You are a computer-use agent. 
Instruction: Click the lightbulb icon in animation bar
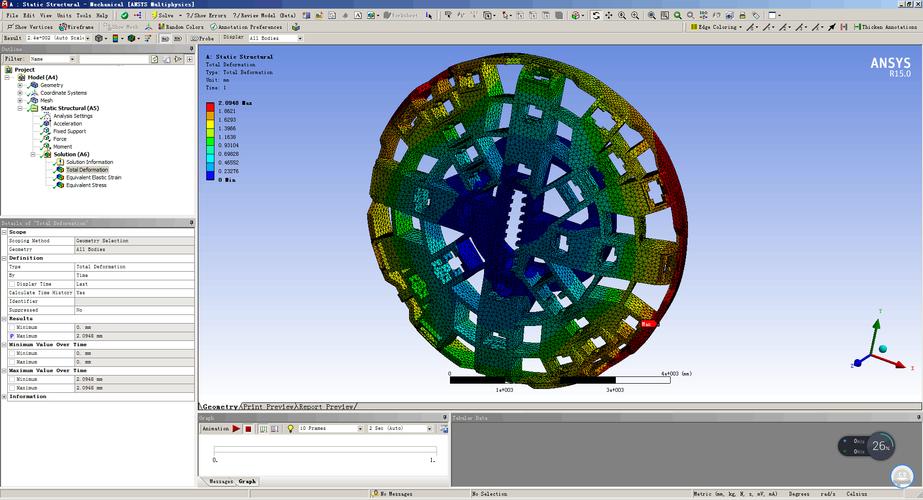click(x=290, y=429)
